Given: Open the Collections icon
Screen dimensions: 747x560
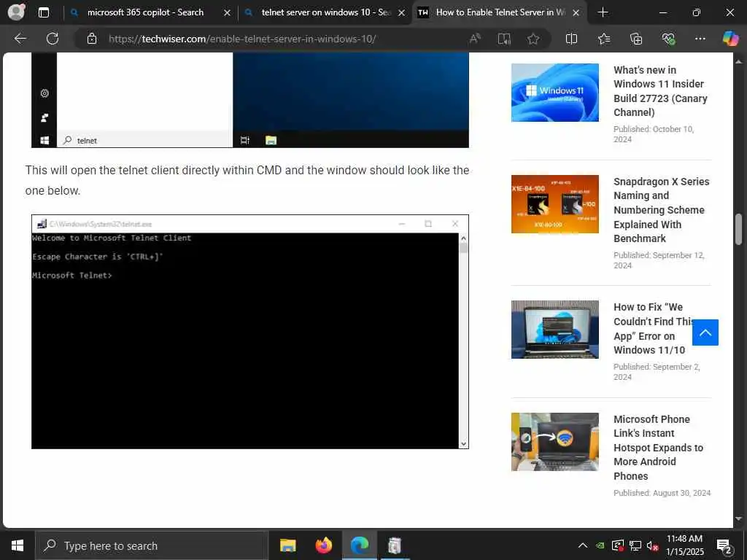Looking at the screenshot, I should click(x=636, y=39).
